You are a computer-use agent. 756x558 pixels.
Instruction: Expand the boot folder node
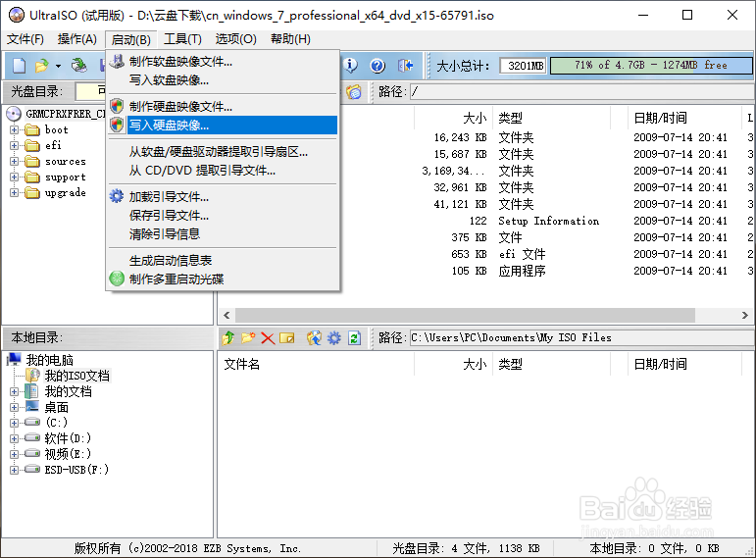[x=14, y=129]
